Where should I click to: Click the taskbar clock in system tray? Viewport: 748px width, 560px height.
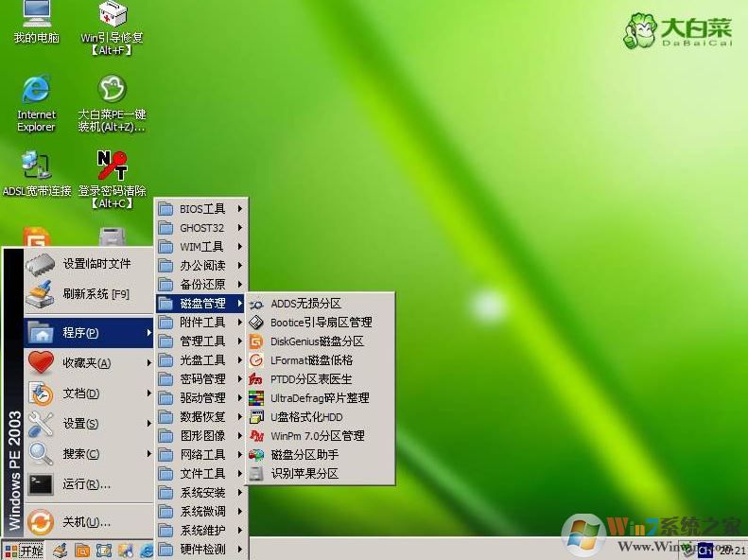[731, 551]
